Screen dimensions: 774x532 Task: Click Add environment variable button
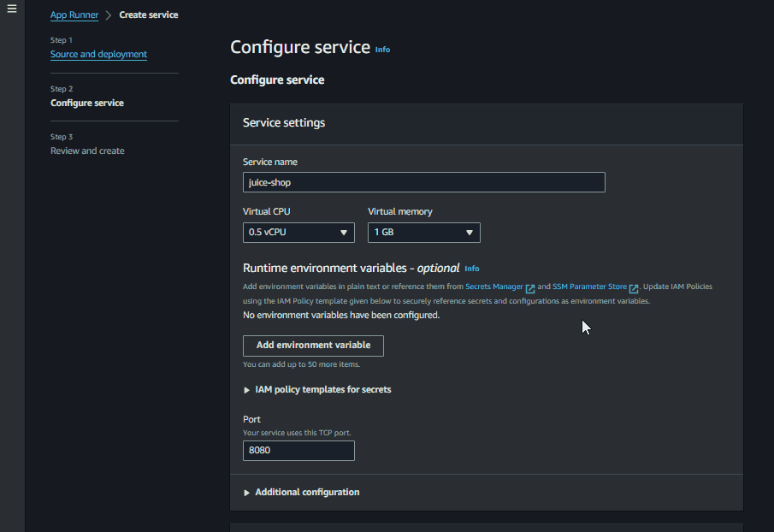[x=313, y=346]
